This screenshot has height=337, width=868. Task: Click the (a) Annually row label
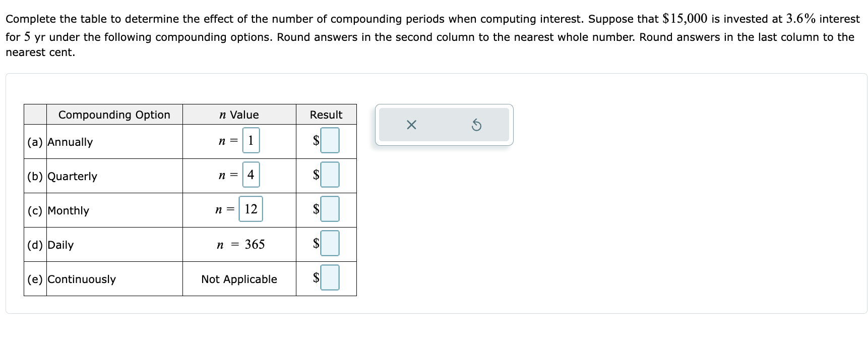click(x=70, y=142)
